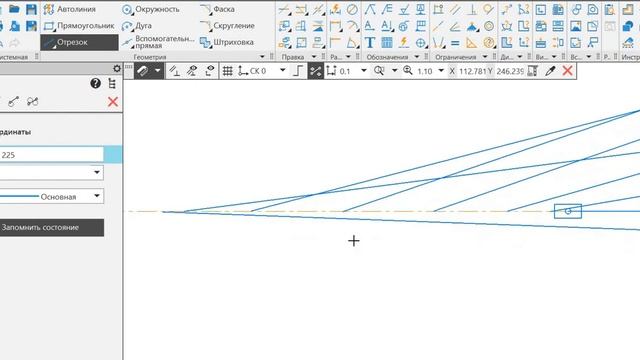Choose the Дуга arc tool
This screenshot has width=640, height=360.
click(137, 26)
